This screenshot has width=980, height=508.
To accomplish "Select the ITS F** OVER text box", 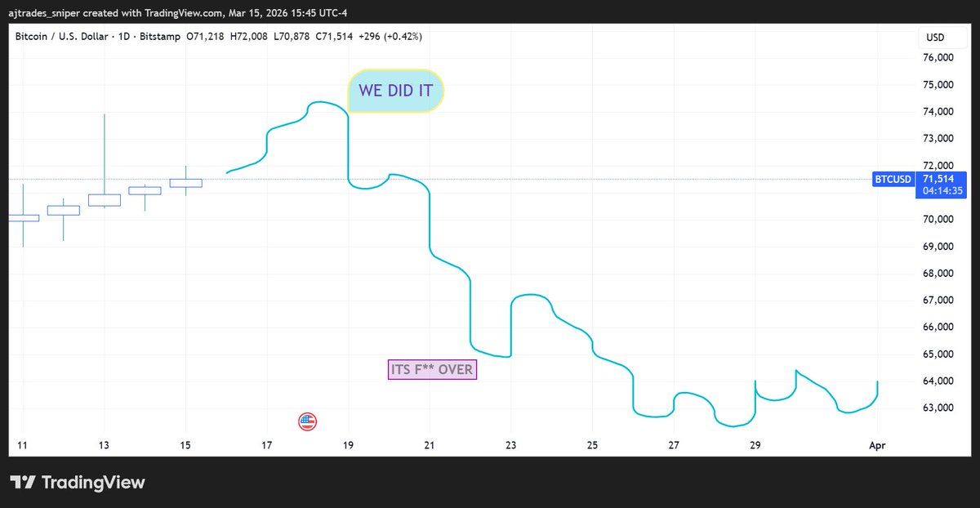I will point(432,370).
